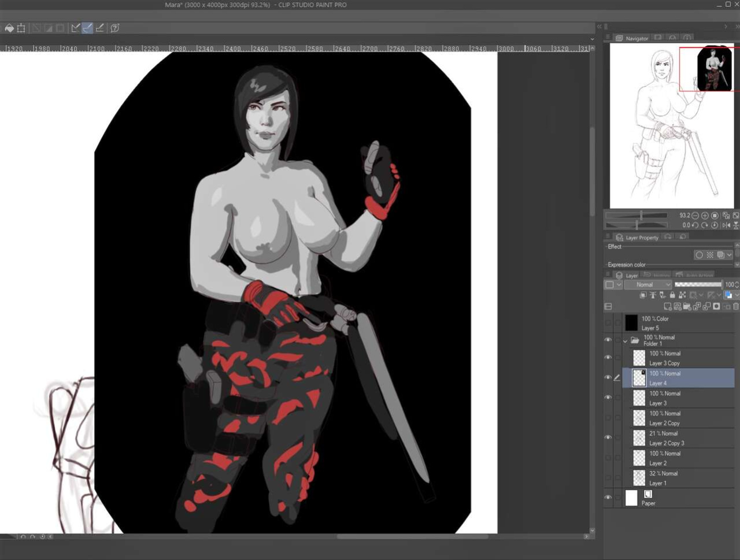The width and height of the screenshot is (740, 560).
Task: Click the delete layer trash icon
Action: [736, 306]
